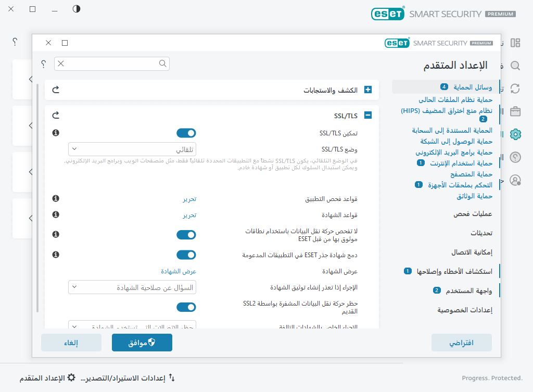This screenshot has width=533, height=392.
Task: Open the وضع SSL/TLS dropdown
Action: point(132,149)
